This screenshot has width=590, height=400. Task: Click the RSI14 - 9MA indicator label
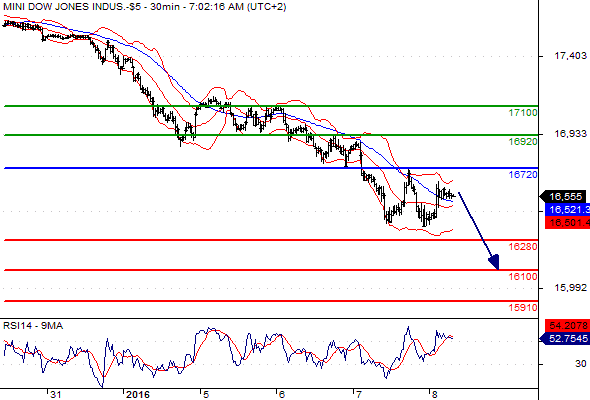33,326
